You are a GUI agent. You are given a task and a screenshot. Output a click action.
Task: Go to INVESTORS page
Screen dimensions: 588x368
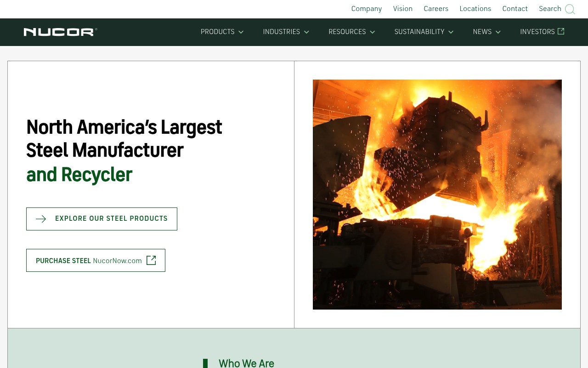pyautogui.click(x=537, y=32)
